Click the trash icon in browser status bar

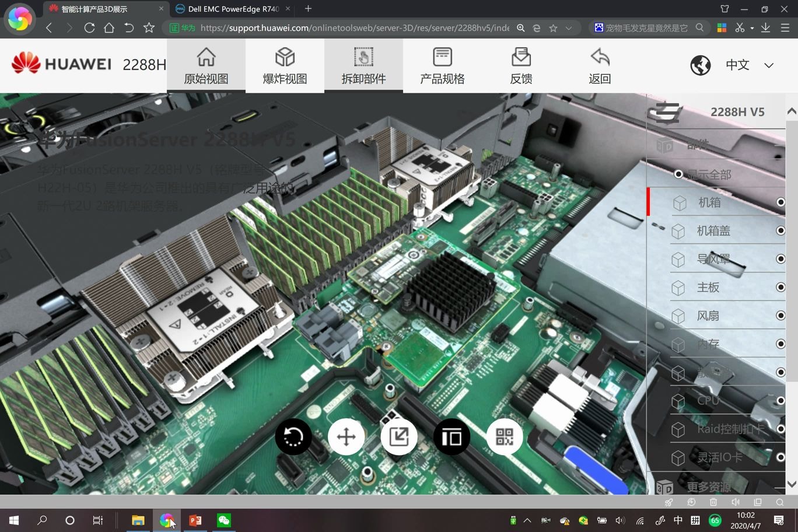point(713,502)
